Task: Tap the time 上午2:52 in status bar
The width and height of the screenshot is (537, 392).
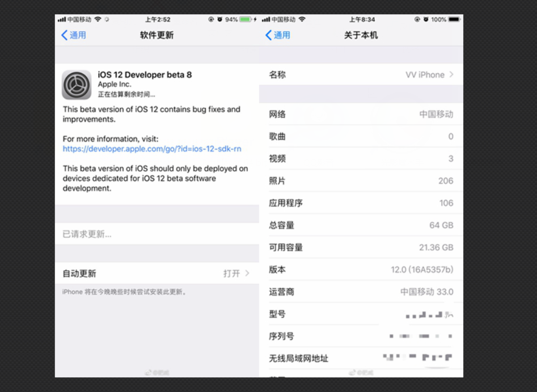Action: pyautogui.click(x=158, y=19)
